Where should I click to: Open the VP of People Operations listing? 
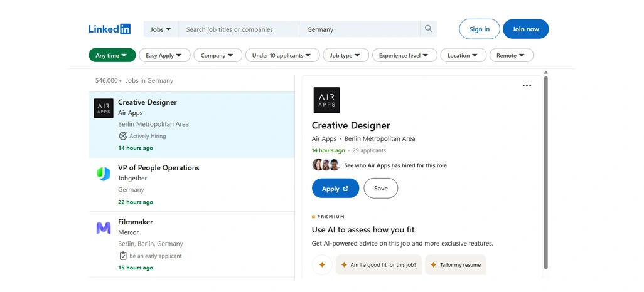(192, 185)
